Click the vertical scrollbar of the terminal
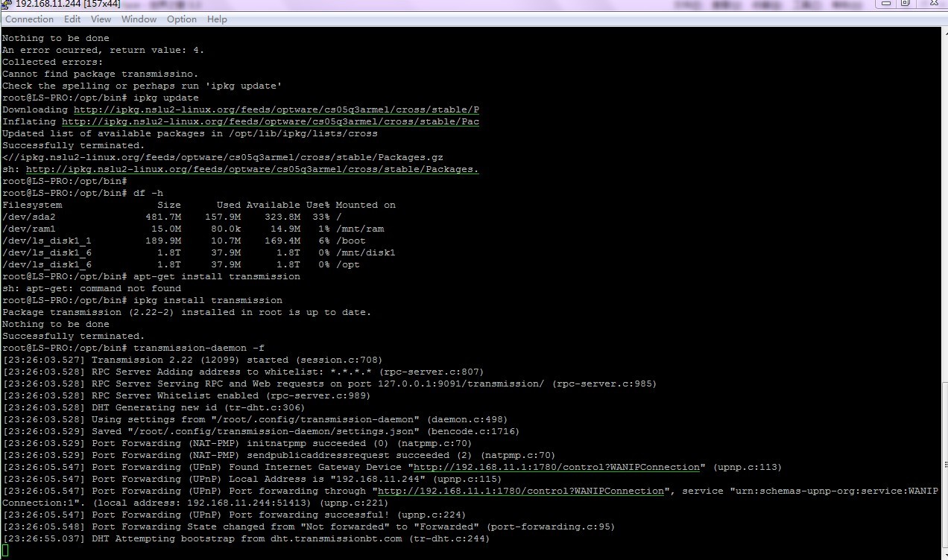The height and width of the screenshot is (560, 948). pyautogui.click(x=944, y=294)
